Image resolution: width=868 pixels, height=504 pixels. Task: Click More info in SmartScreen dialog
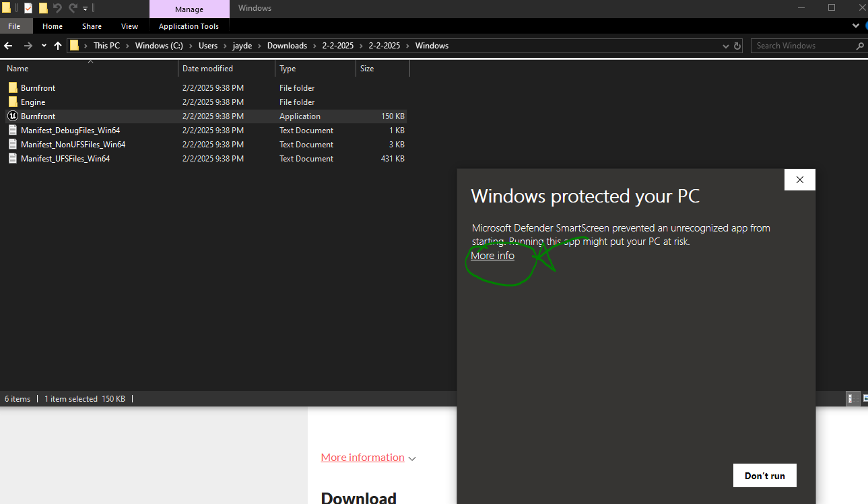[492, 256]
